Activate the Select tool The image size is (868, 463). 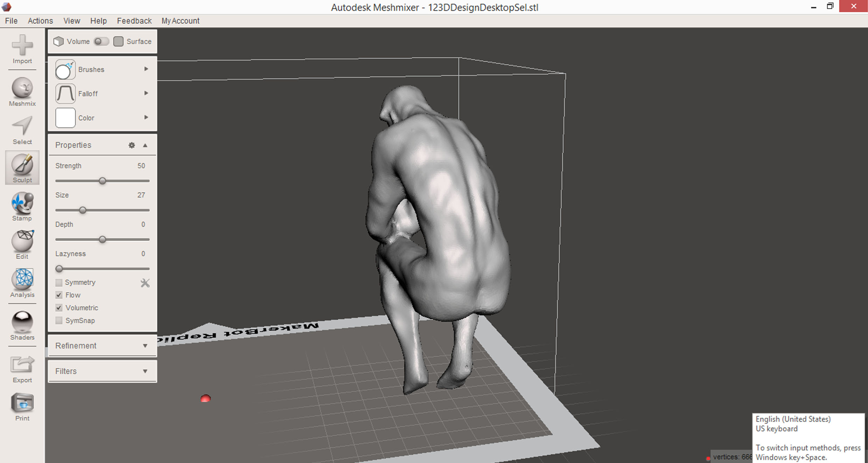(x=22, y=130)
